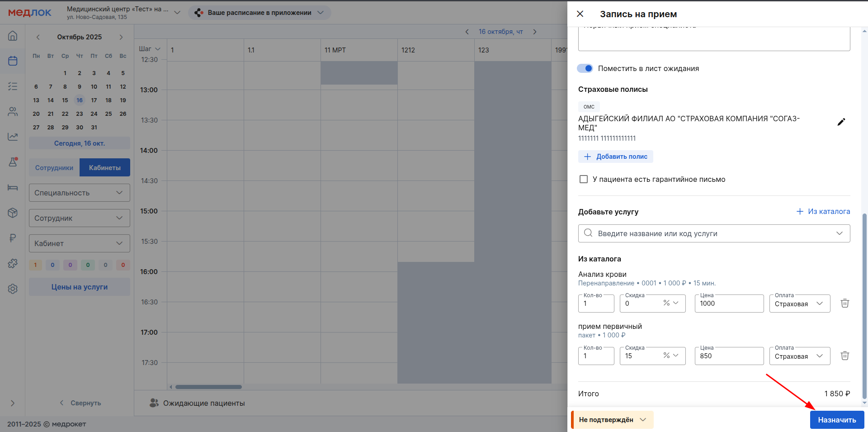Viewport: 868px width, 432px height.
Task: Switch to the Кабинеты tab
Action: [x=105, y=168]
